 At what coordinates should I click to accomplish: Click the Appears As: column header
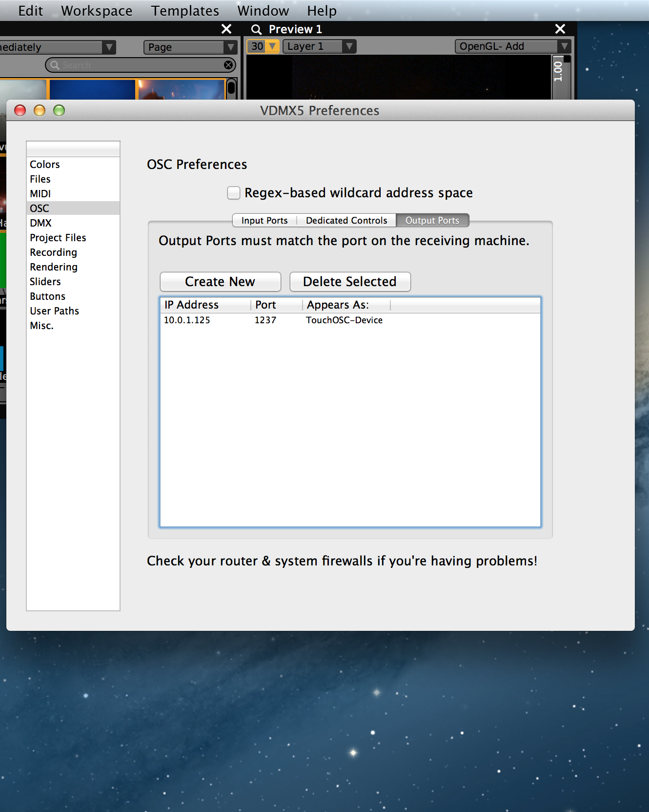click(347, 305)
